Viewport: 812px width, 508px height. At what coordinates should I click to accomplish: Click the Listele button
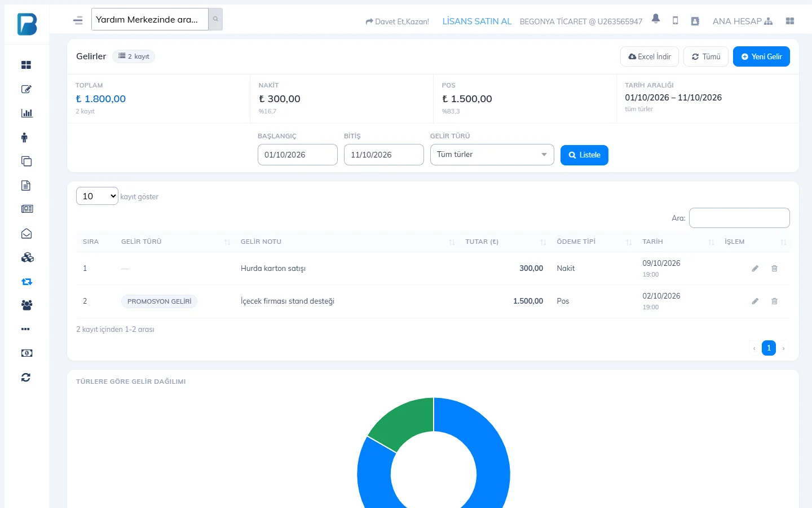point(584,155)
